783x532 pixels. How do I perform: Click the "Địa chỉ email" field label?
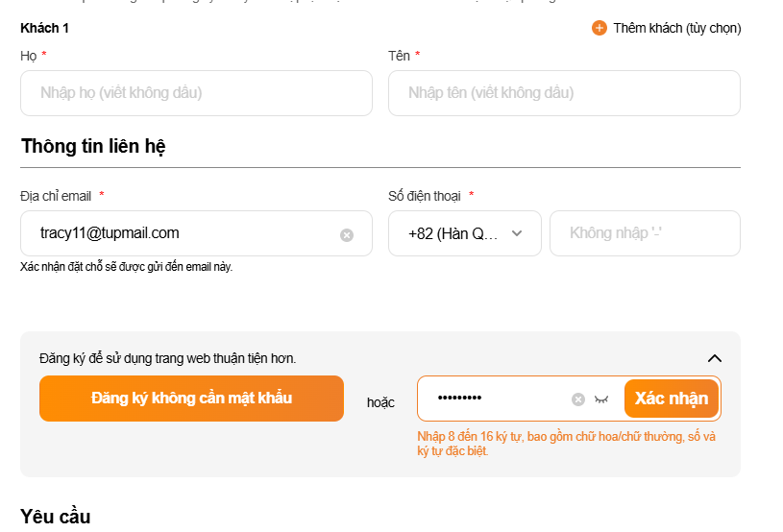point(56,196)
